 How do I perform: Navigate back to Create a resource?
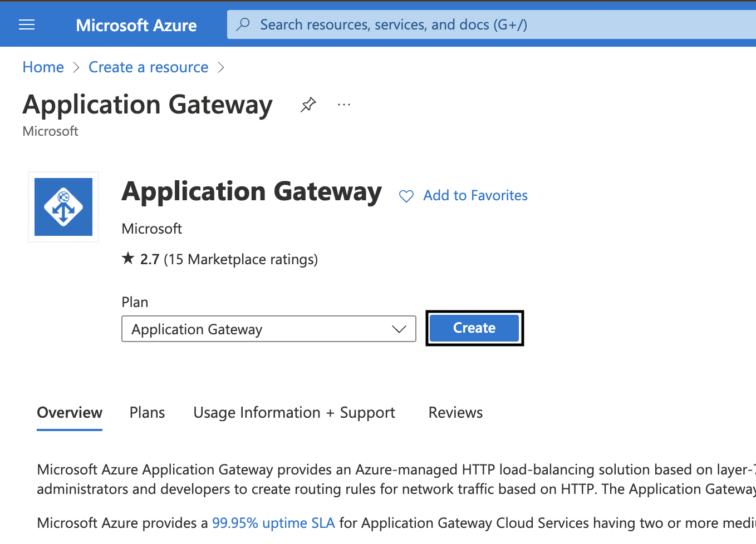(148, 67)
